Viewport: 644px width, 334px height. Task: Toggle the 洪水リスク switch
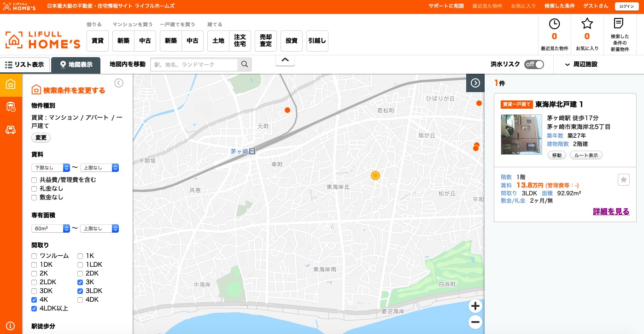coord(534,64)
